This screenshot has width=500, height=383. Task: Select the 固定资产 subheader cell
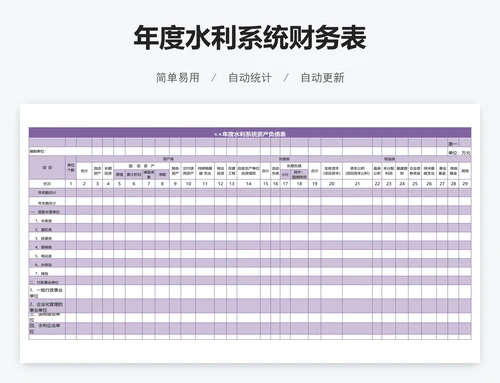tap(141, 166)
